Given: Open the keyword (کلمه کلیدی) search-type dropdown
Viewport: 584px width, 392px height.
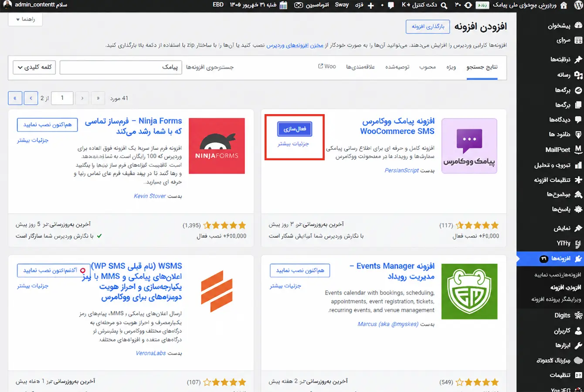Looking at the screenshot, I should pyautogui.click(x=34, y=67).
